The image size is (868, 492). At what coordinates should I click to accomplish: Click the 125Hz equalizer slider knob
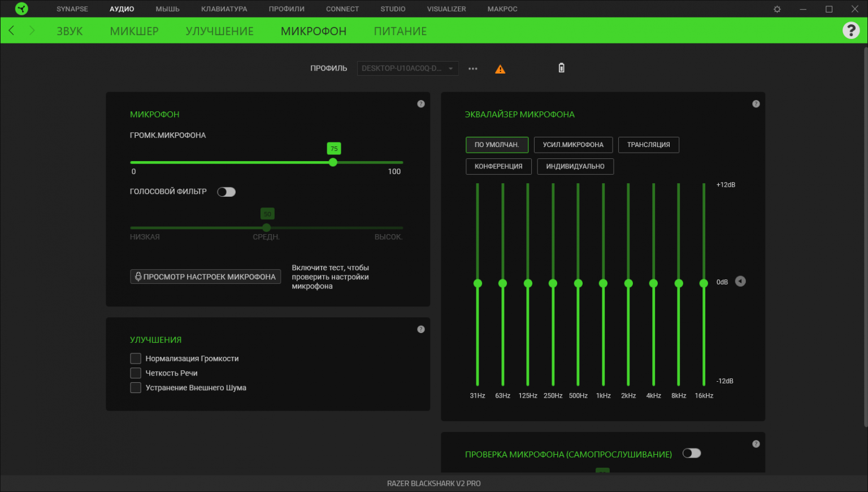pyautogui.click(x=528, y=283)
